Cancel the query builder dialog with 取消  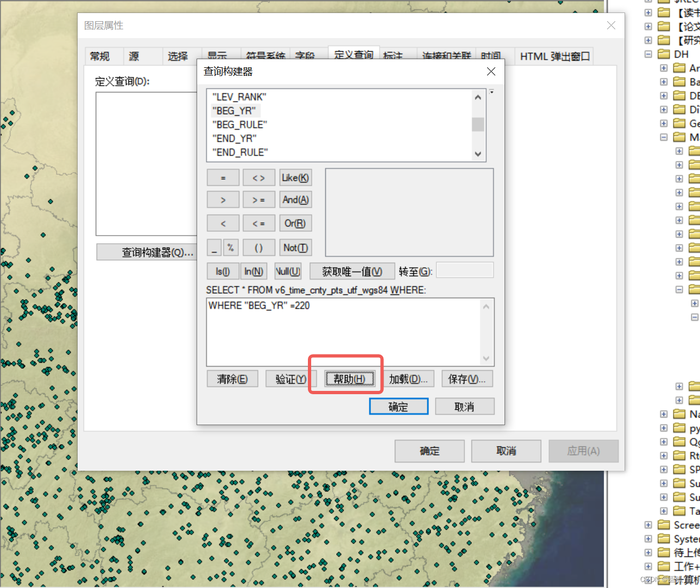click(x=465, y=407)
